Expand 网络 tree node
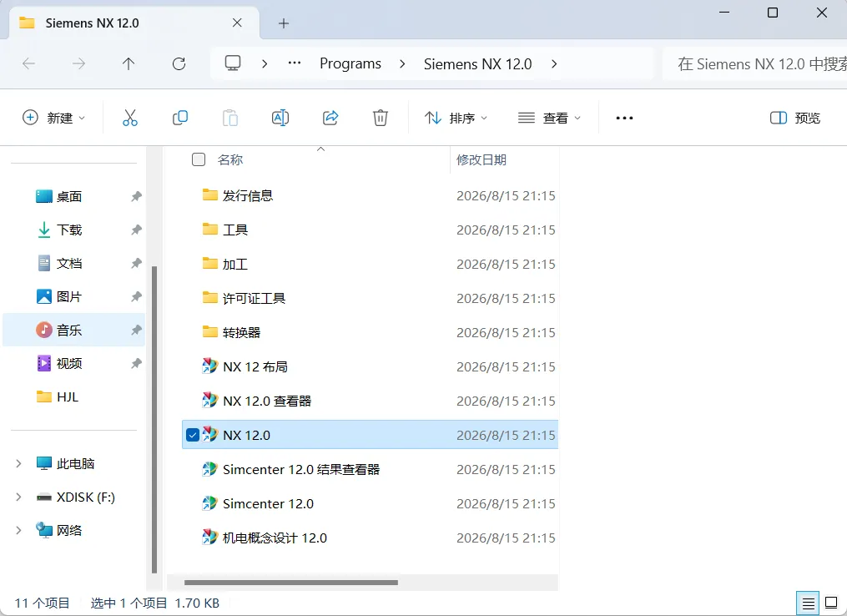The height and width of the screenshot is (616, 847). [19, 531]
